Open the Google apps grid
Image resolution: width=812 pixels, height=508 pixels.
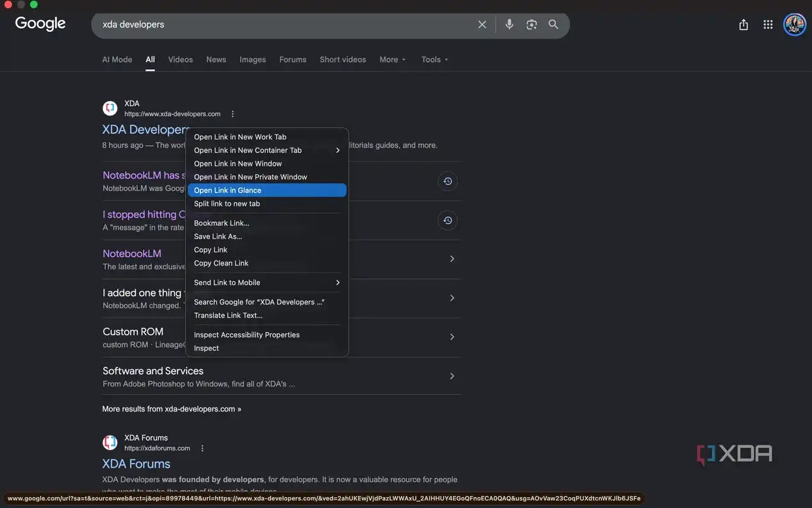[x=768, y=24]
